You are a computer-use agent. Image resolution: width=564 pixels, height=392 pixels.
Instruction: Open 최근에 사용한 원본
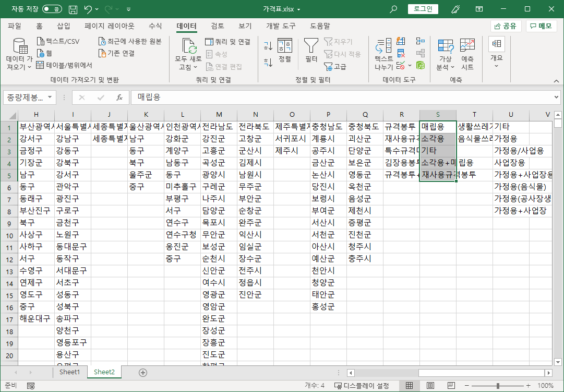130,41
